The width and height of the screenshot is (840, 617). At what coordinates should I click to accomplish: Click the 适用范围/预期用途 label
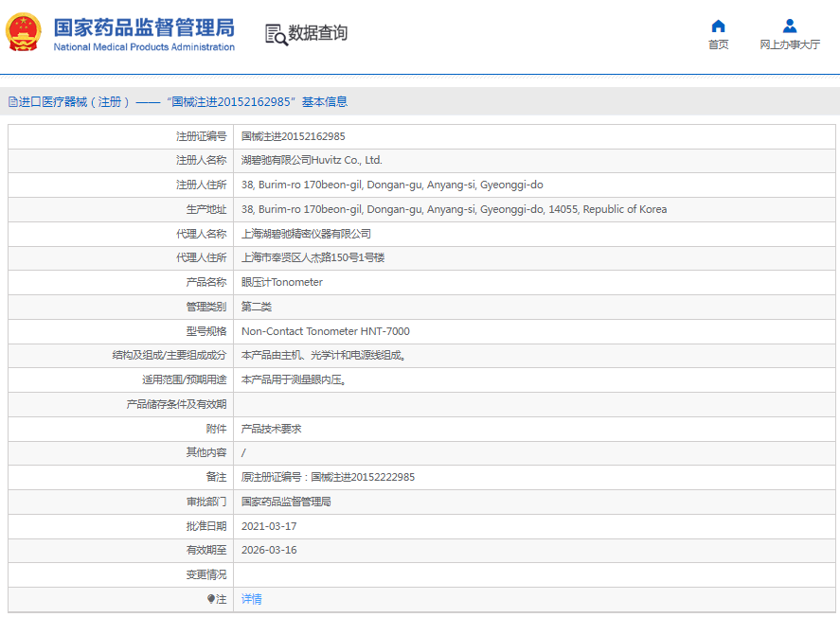click(185, 379)
